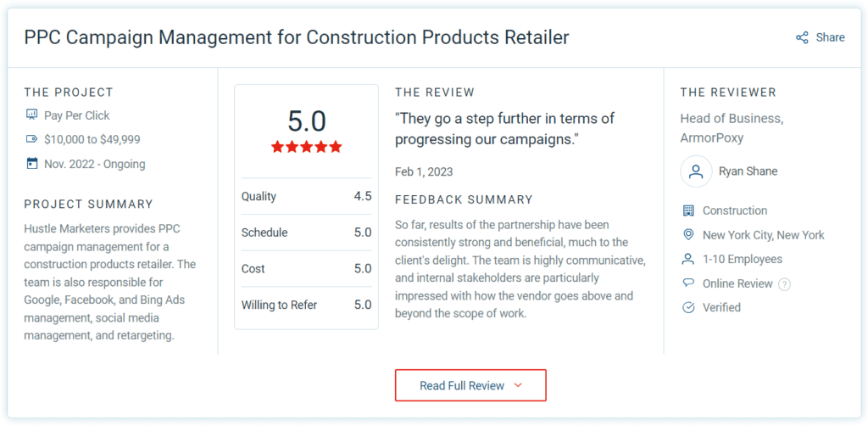Click the budget tag icon
This screenshot has width=868, height=426.
point(32,139)
